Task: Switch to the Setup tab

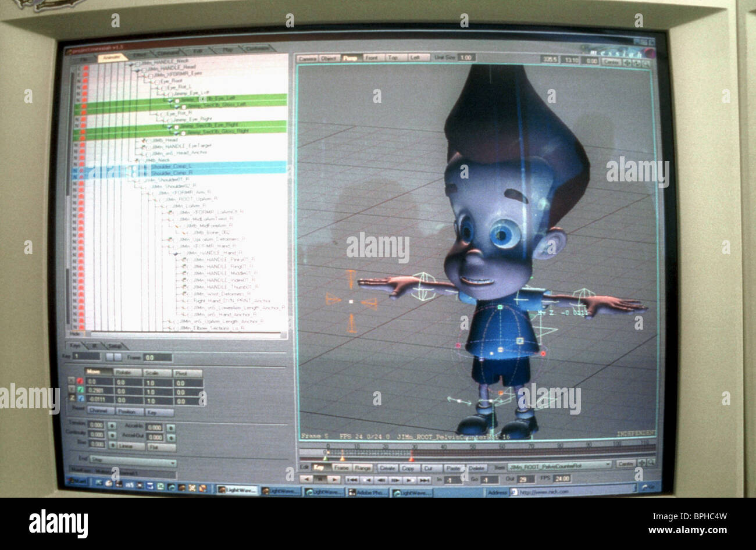Action: [115, 346]
